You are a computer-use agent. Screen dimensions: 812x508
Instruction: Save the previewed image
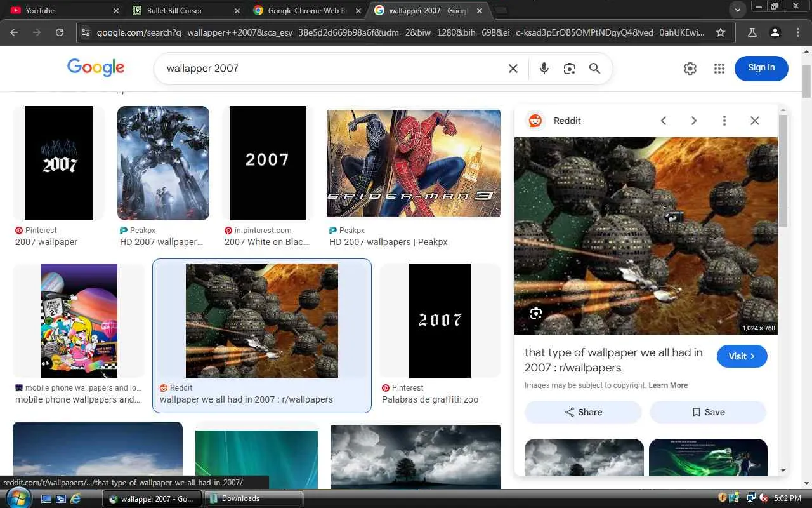[708, 412]
